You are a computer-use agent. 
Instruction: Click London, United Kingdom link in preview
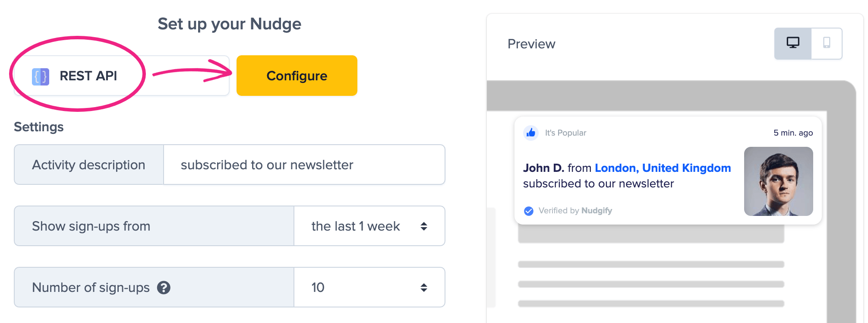click(663, 168)
